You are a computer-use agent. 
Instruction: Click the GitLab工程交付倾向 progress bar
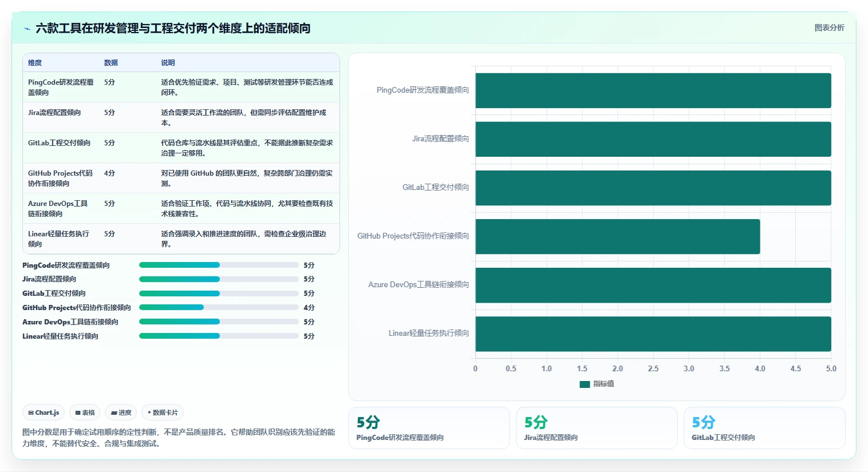pyautogui.click(x=219, y=293)
